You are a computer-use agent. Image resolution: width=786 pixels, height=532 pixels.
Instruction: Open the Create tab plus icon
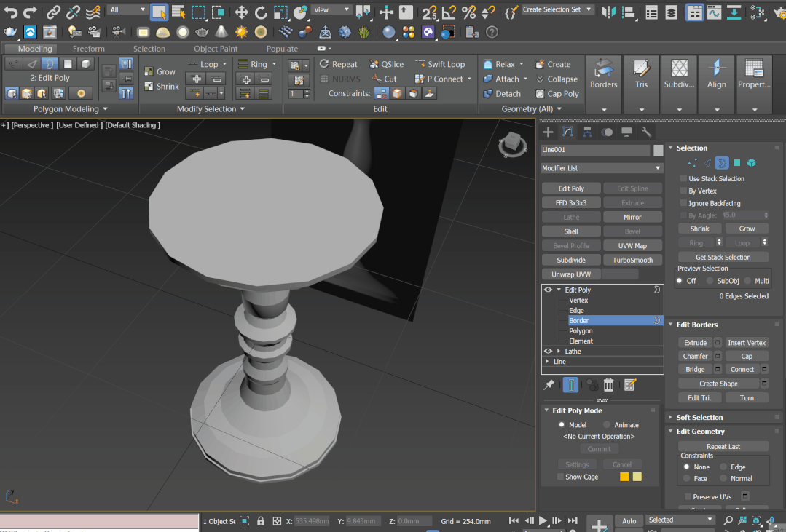[x=548, y=132]
